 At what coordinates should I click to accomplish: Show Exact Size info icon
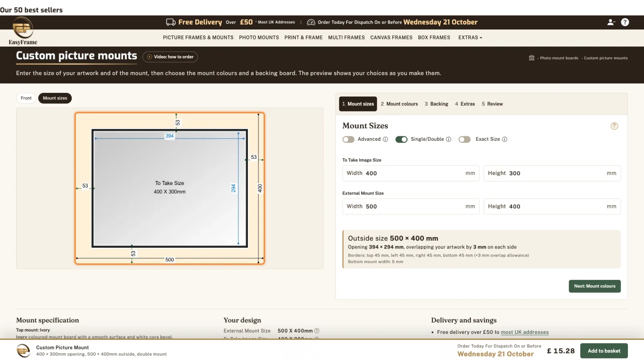(504, 139)
